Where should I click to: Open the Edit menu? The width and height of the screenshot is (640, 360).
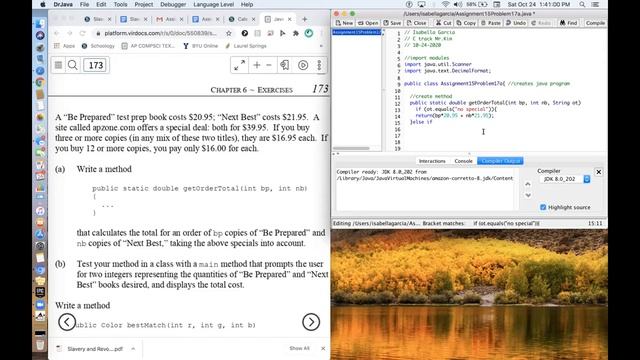click(101, 4)
